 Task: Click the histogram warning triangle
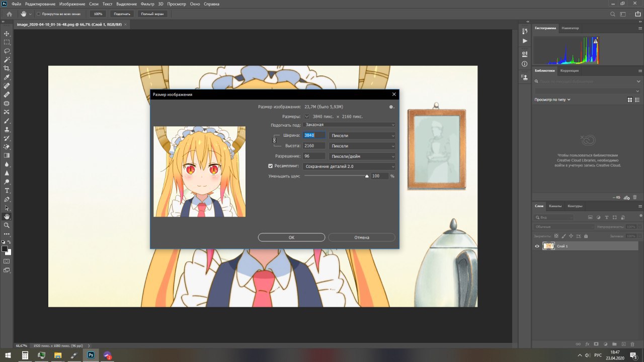(596, 41)
